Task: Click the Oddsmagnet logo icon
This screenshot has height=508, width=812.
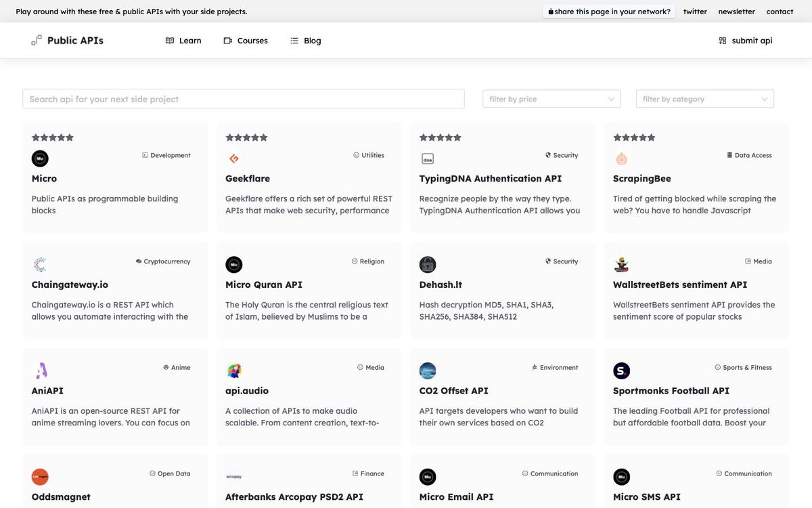Action: (40, 477)
